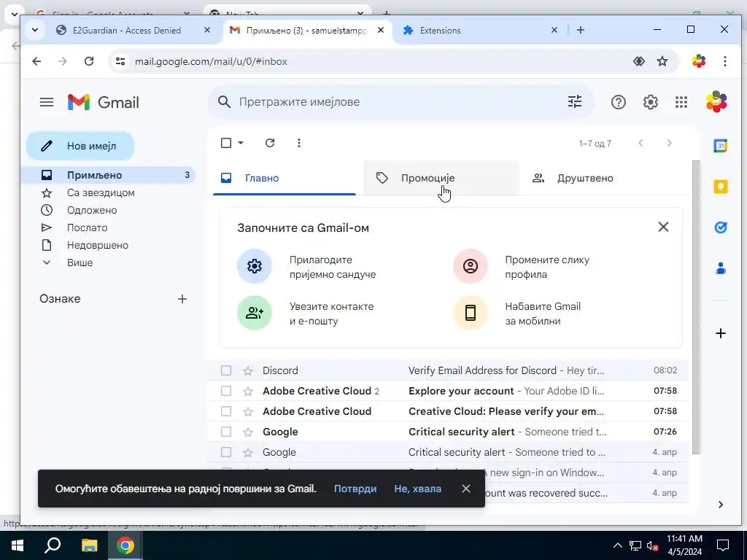The width and height of the screenshot is (747, 560).
Task: Get add-ons with the plus icon
Action: [720, 333]
